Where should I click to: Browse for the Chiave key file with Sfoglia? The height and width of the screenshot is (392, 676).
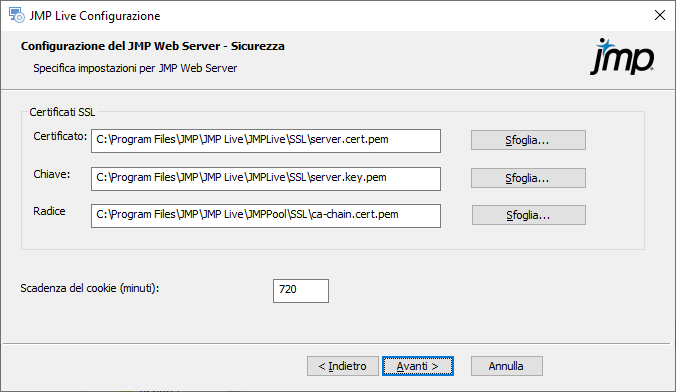coord(528,178)
